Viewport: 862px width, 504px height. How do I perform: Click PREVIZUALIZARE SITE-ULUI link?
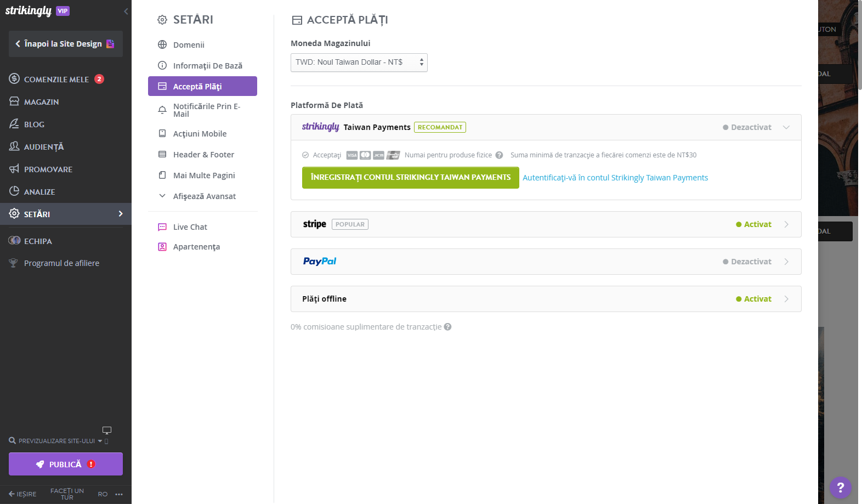(56, 441)
